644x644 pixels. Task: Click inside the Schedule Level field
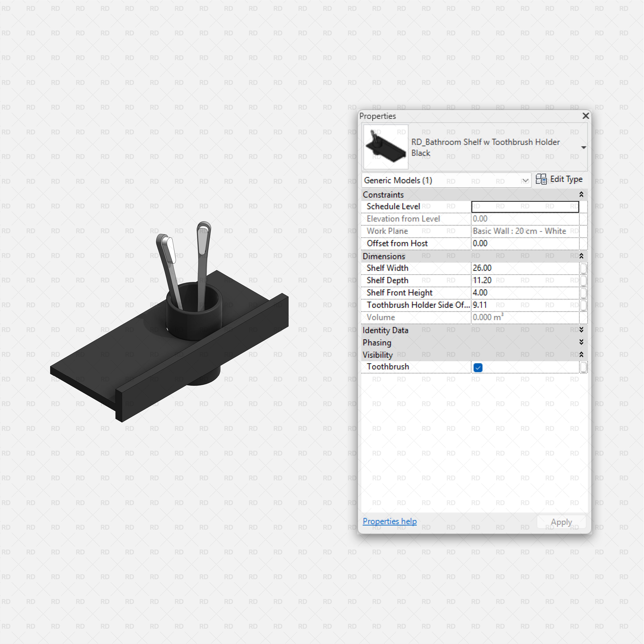pyautogui.click(x=525, y=206)
